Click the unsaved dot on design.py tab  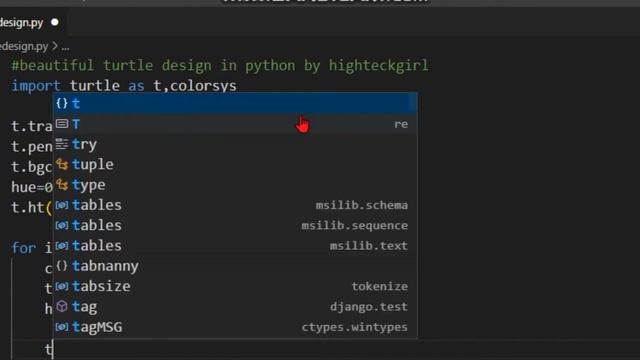click(55, 22)
